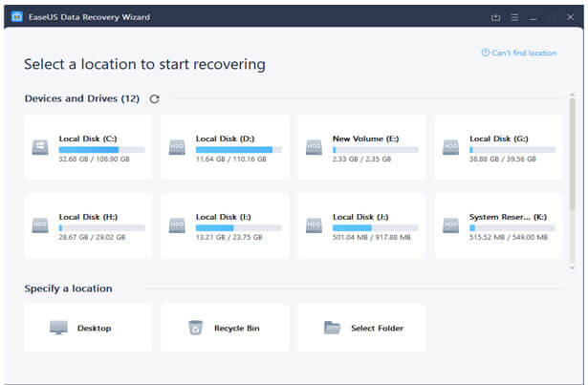The width and height of the screenshot is (588, 385).
Task: Click the 11.64 GB / 110.16 GB text
Action: [231, 159]
